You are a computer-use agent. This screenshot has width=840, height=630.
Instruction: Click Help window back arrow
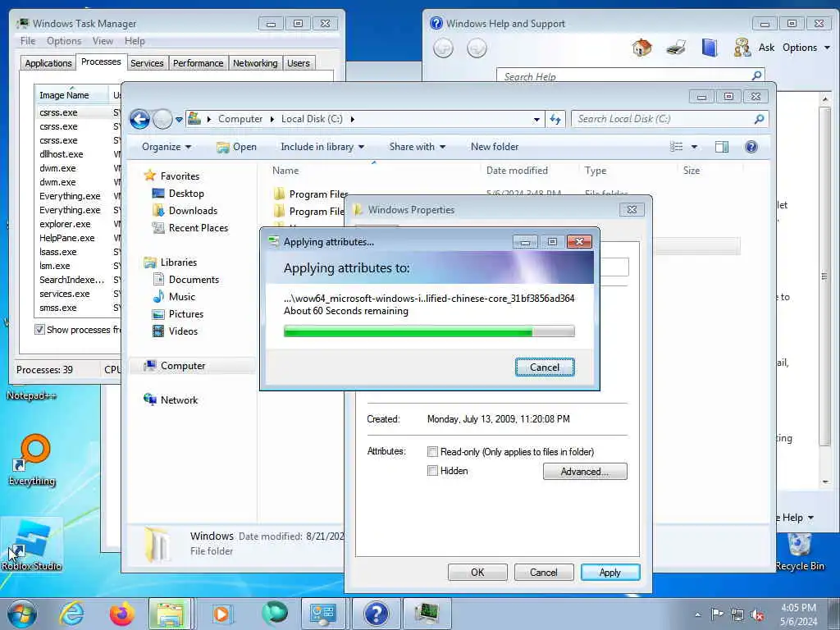(x=443, y=48)
